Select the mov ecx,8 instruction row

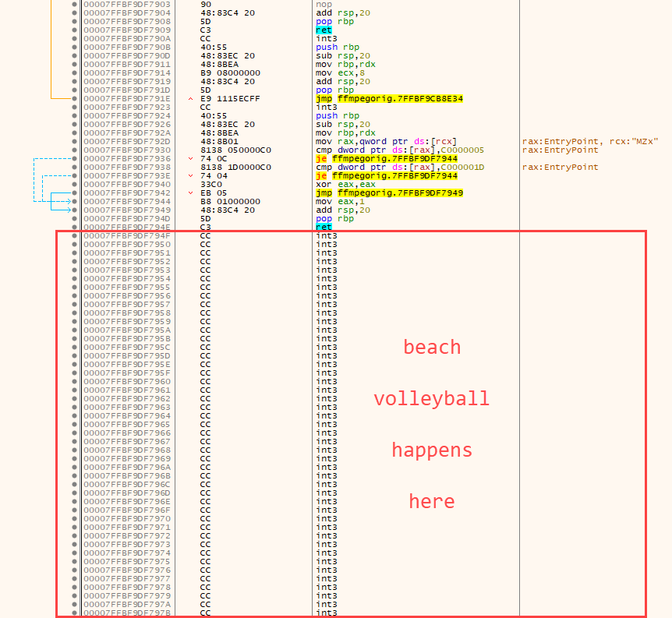[x=336, y=73]
